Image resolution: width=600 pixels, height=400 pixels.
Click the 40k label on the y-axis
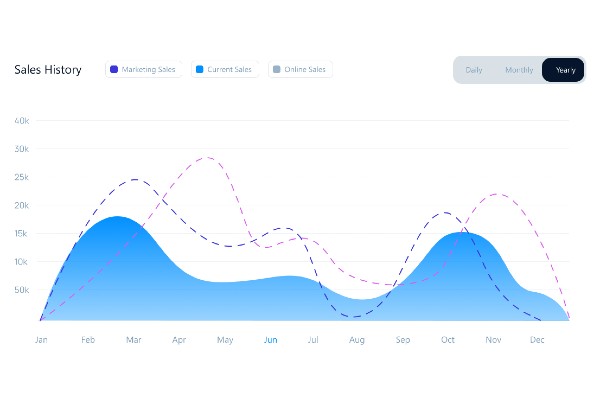pyautogui.click(x=22, y=121)
